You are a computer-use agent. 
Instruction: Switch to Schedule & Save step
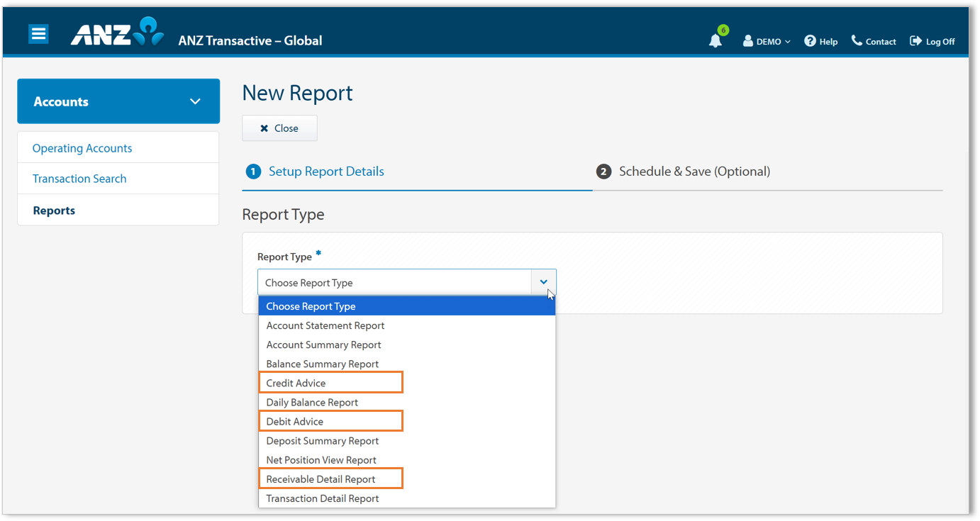pos(694,172)
